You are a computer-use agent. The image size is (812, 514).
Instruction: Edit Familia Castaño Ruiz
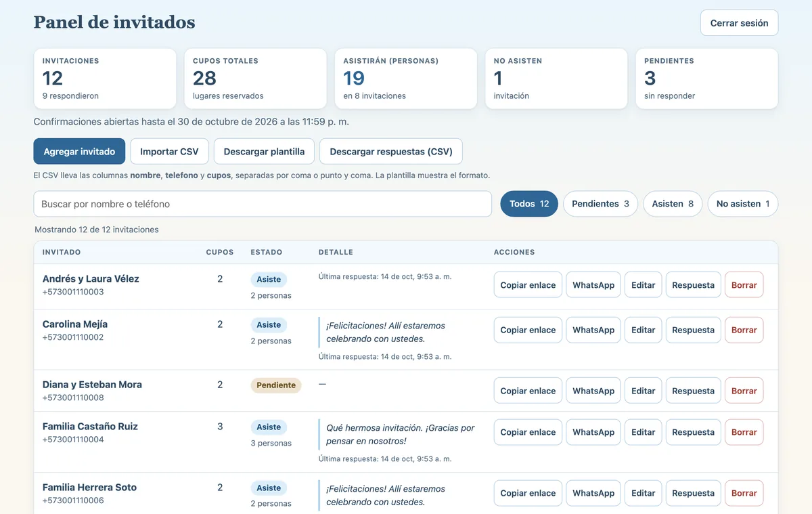pos(643,432)
